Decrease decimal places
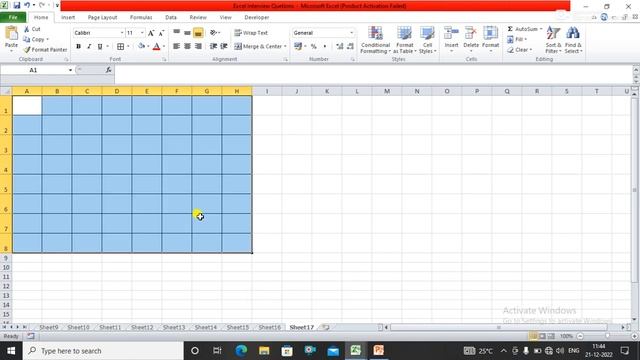The width and height of the screenshot is (640, 360). (350, 47)
